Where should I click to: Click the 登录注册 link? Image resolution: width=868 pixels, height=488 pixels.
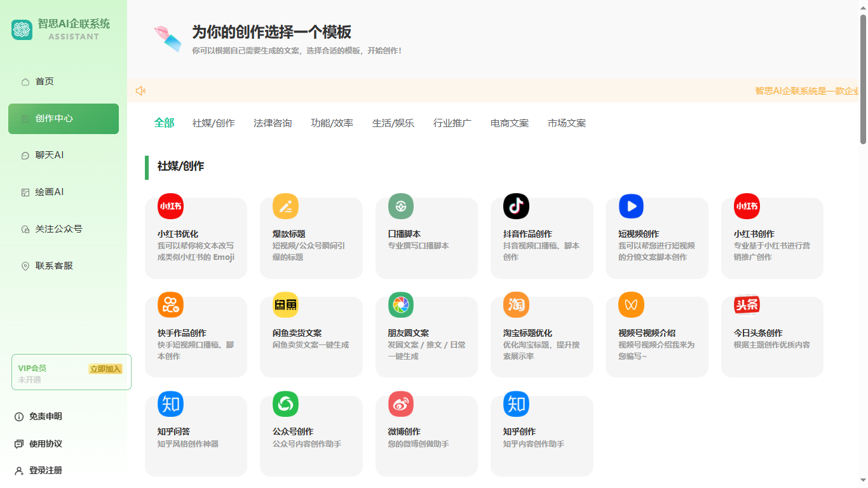coord(46,471)
